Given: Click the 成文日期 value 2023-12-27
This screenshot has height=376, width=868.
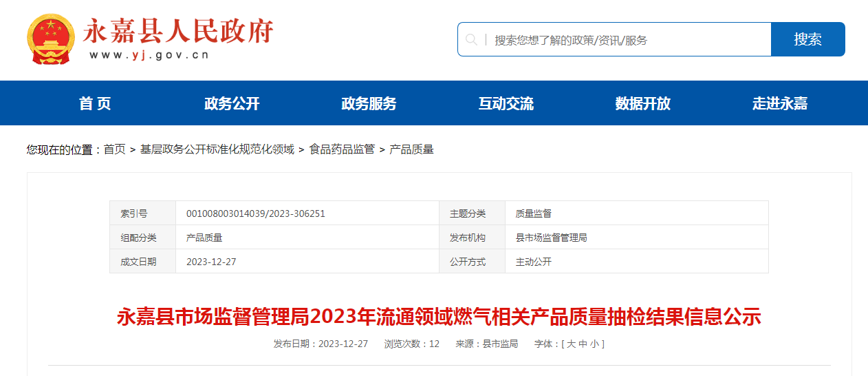Looking at the screenshot, I should pos(211,262).
